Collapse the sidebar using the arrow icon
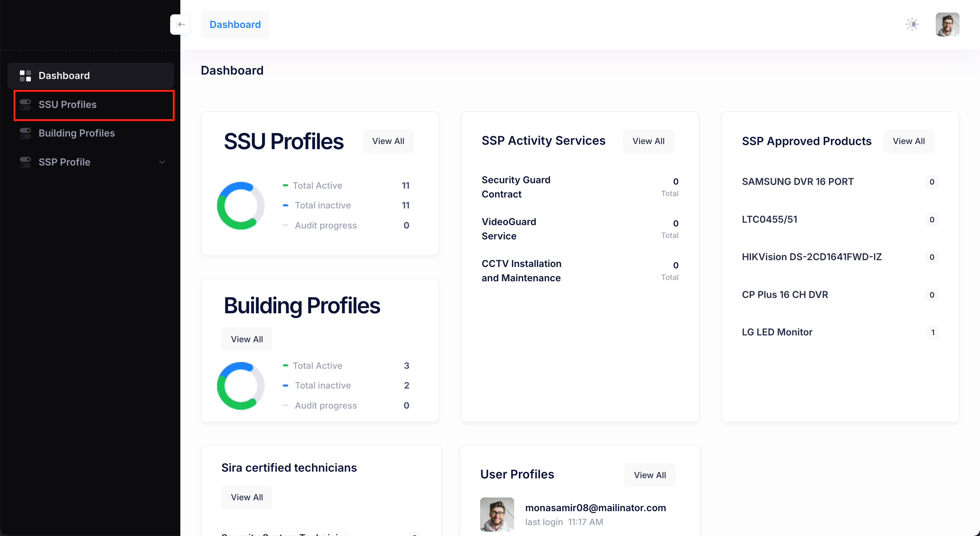 click(180, 24)
